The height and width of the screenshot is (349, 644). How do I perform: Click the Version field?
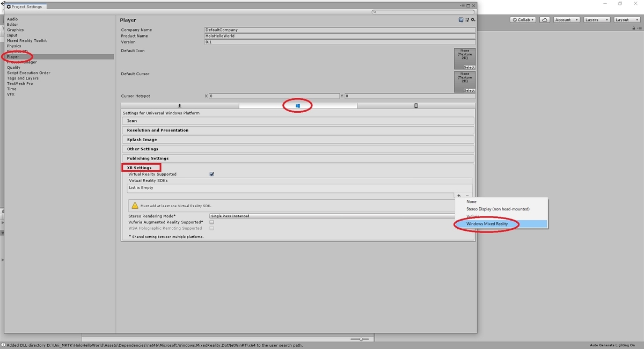[340, 42]
